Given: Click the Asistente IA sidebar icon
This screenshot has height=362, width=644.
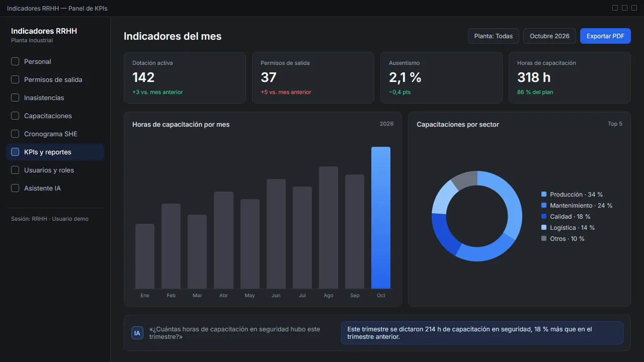Looking at the screenshot, I should coord(15,188).
